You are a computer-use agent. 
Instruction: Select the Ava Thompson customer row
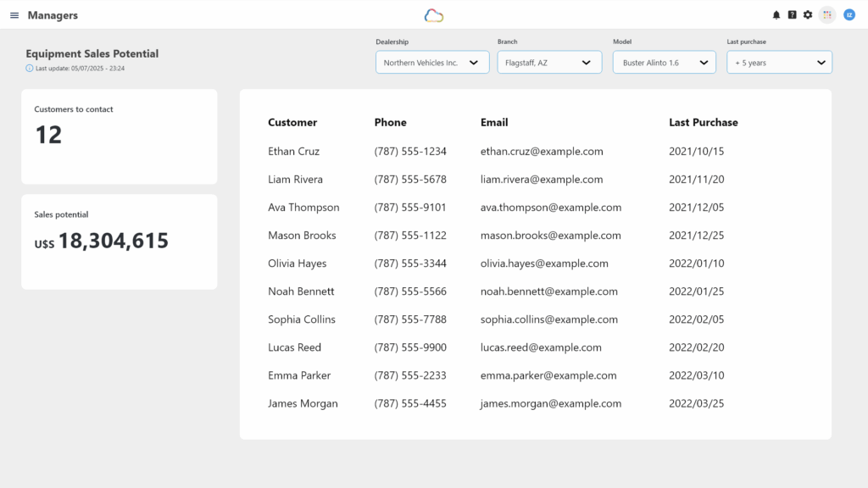click(x=536, y=208)
